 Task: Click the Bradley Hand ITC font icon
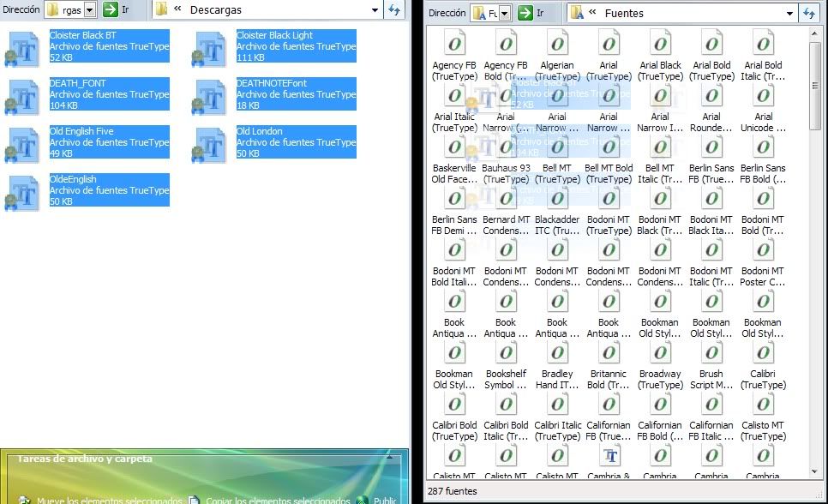coord(557,353)
